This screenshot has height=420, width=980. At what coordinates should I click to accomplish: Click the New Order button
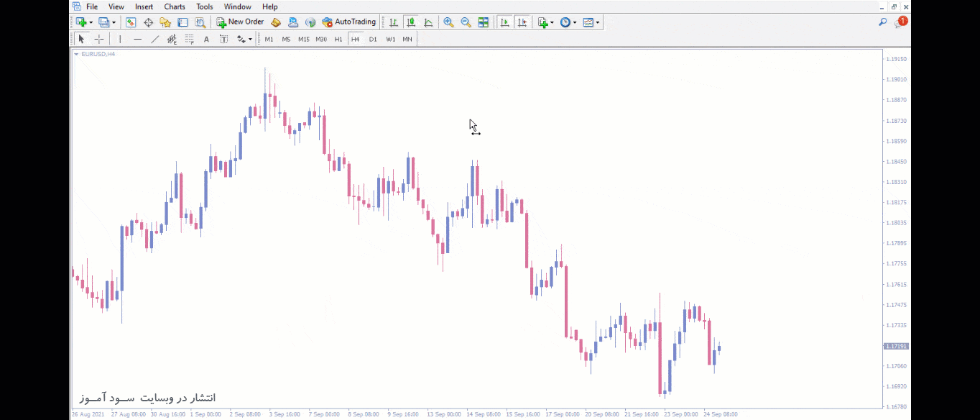[x=240, y=22]
